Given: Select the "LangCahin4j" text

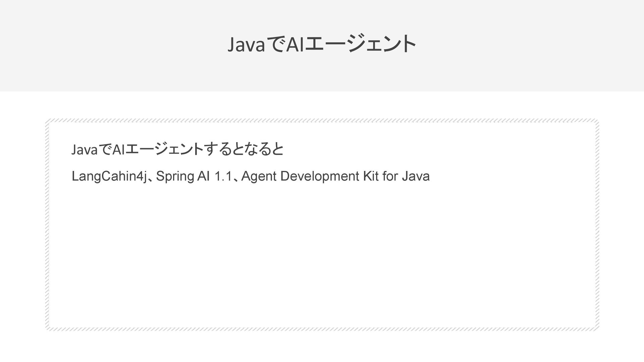Looking at the screenshot, I should pyautogui.click(x=109, y=176).
